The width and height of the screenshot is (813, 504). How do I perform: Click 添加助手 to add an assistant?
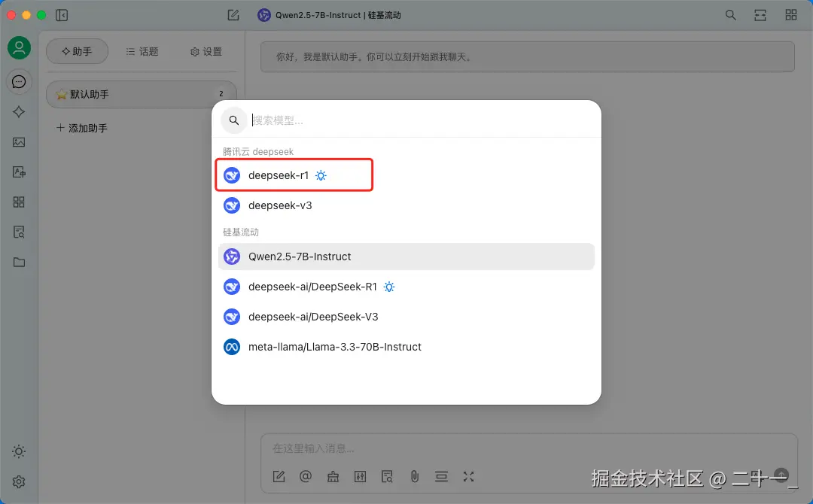pos(82,128)
